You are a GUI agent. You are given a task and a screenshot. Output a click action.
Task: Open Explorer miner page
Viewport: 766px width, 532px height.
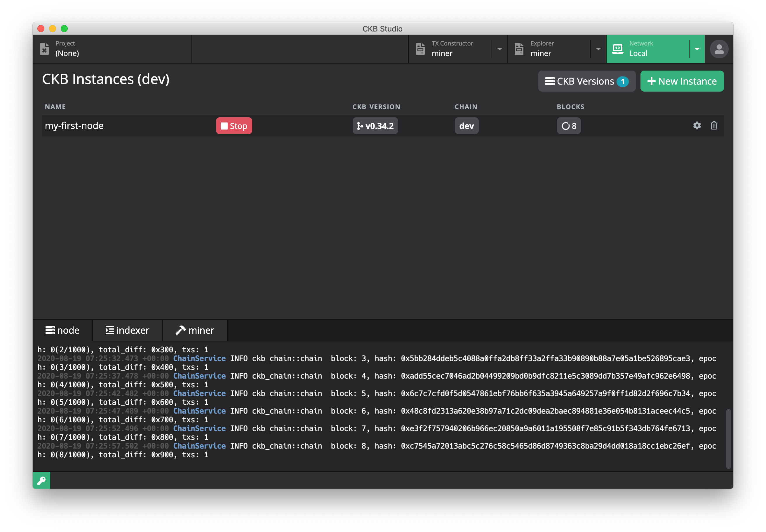(x=549, y=49)
